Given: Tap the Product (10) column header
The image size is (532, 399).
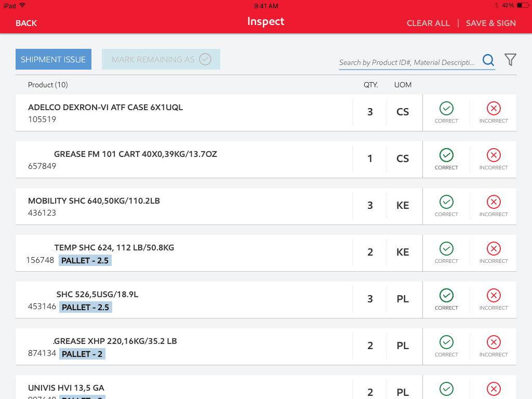Looking at the screenshot, I should pyautogui.click(x=48, y=85).
